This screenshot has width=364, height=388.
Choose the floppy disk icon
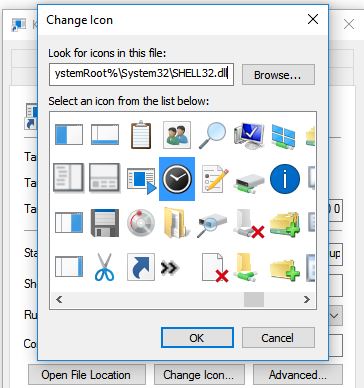click(105, 223)
